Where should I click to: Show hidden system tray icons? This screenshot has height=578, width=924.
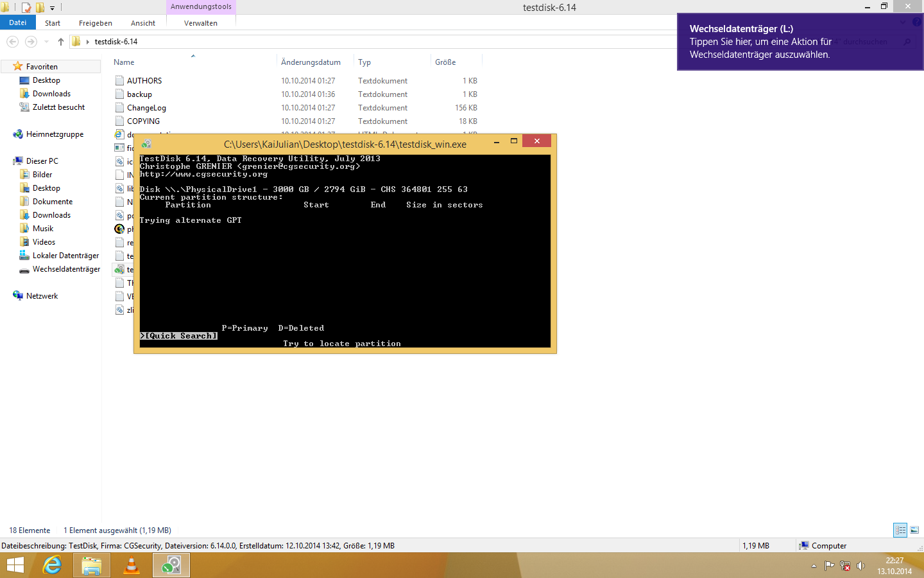pyautogui.click(x=814, y=566)
